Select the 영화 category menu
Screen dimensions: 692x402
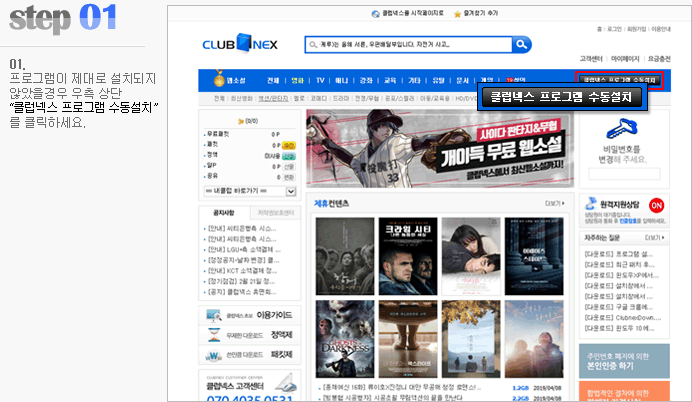click(297, 80)
